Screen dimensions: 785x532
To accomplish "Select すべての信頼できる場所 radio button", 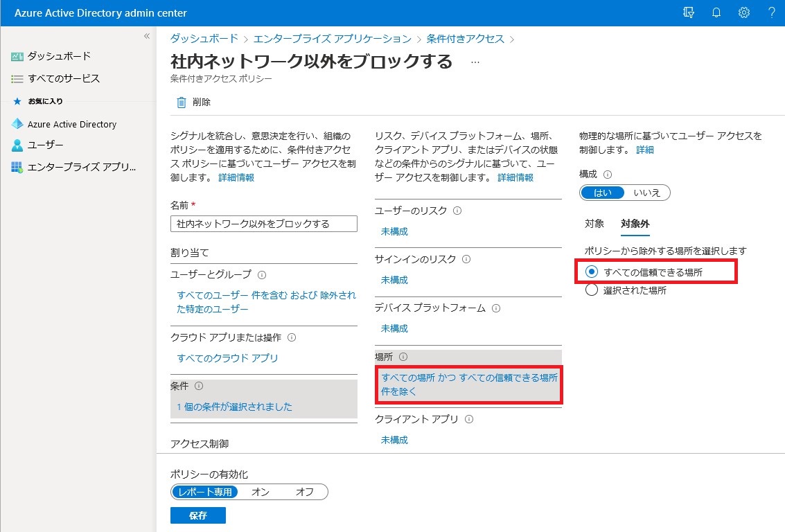I will (x=591, y=272).
